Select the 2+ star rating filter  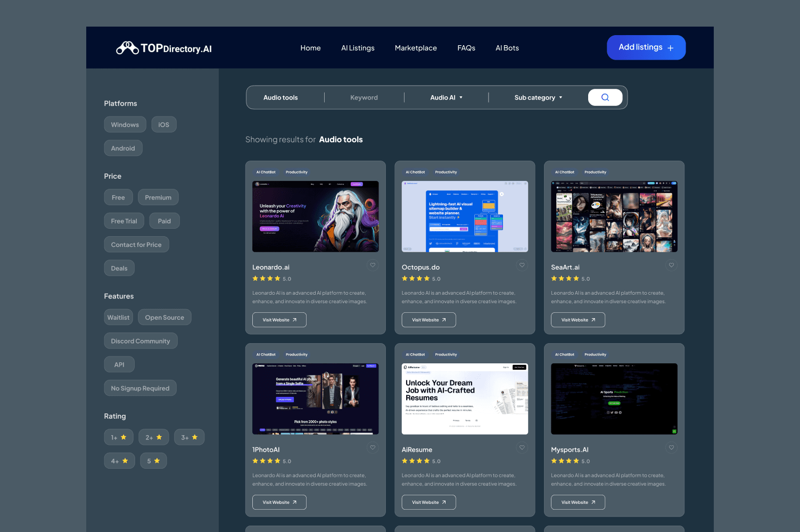154,437
